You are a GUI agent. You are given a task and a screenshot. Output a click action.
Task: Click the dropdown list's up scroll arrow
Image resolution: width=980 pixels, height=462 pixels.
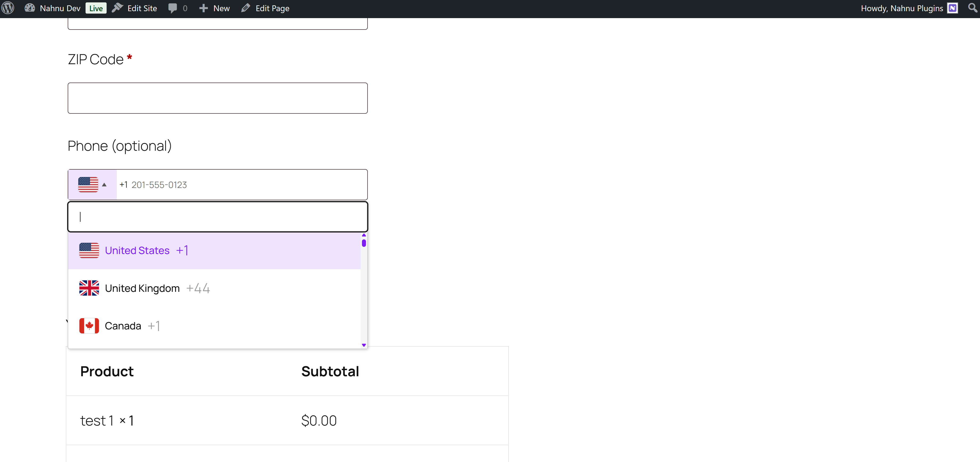click(x=364, y=235)
